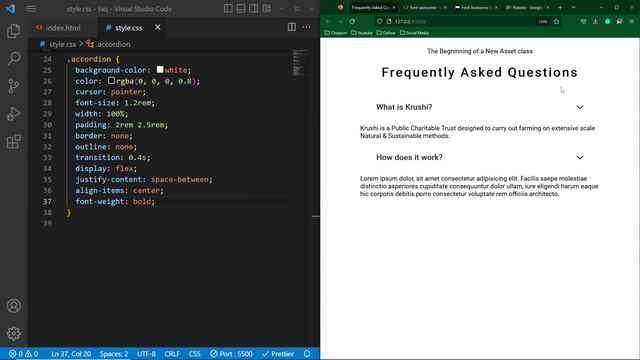Reload the browser page

point(353,21)
